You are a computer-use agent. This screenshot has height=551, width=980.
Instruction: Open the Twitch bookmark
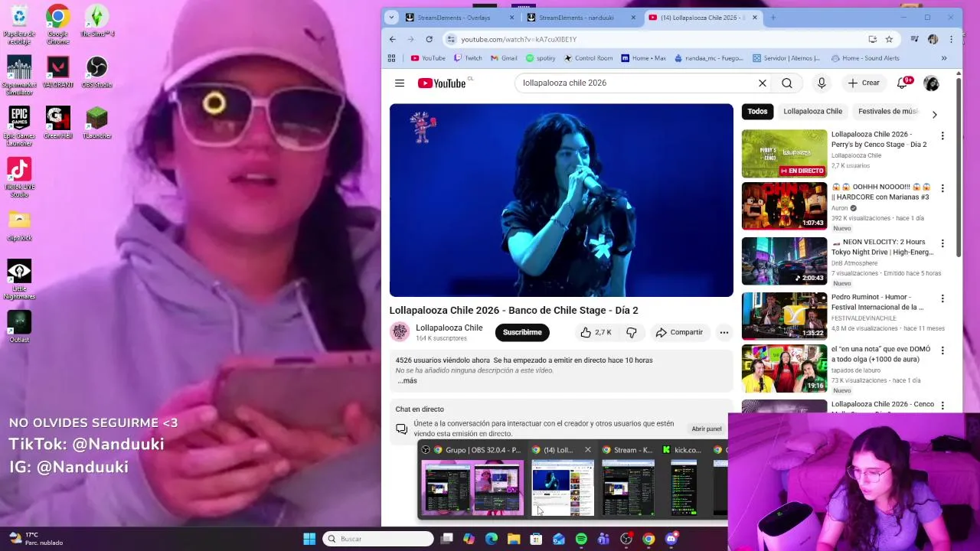[x=468, y=58]
